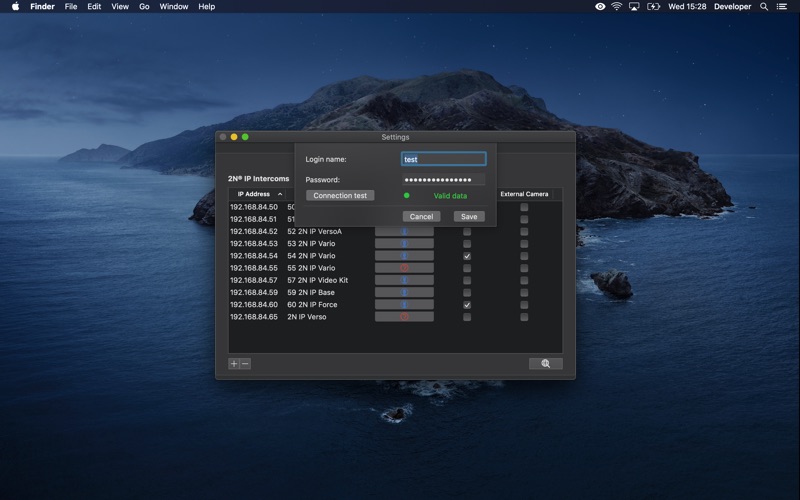Open the Wi-Fi status menu
Viewport: 800px width, 500px height.
(x=617, y=7)
